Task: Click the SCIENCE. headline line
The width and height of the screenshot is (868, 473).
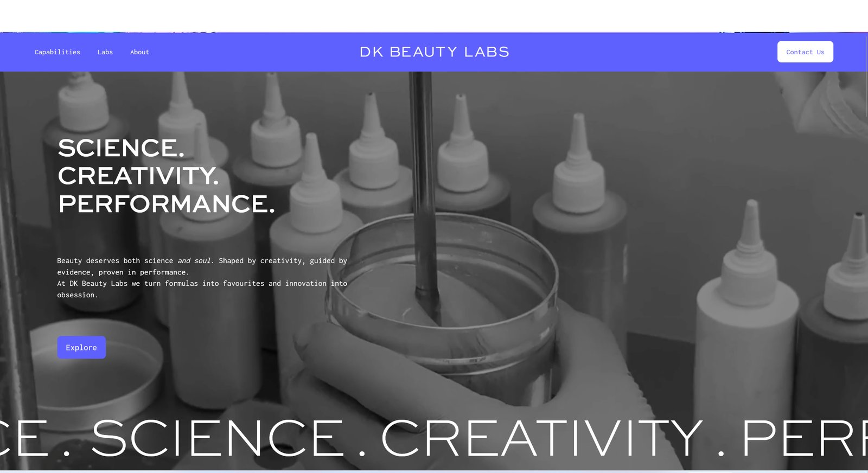Action: [121, 148]
